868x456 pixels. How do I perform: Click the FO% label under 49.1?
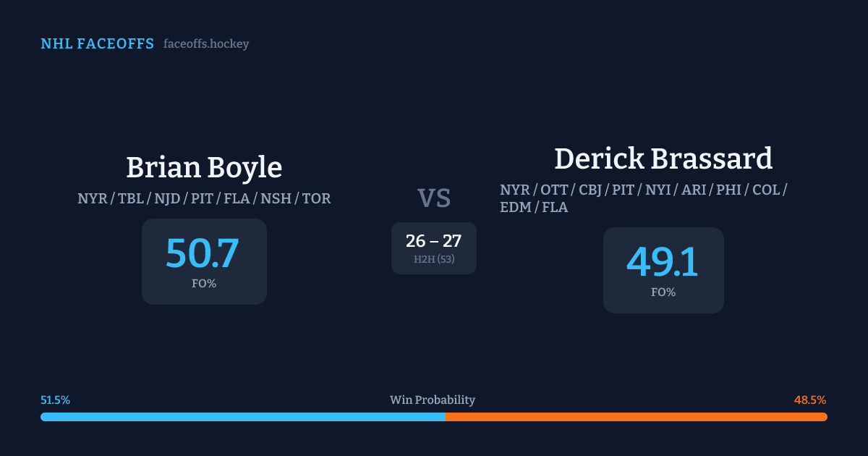point(663,292)
